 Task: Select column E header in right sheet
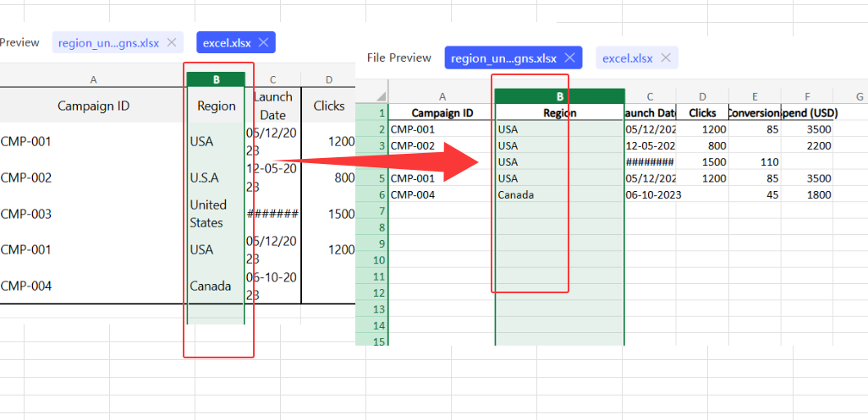click(x=754, y=97)
